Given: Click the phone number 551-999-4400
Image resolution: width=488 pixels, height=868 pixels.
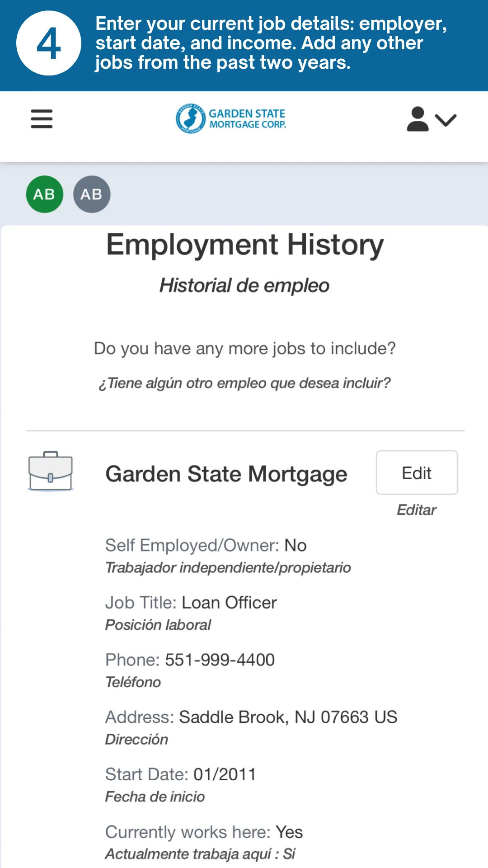Looking at the screenshot, I should coord(220,660).
